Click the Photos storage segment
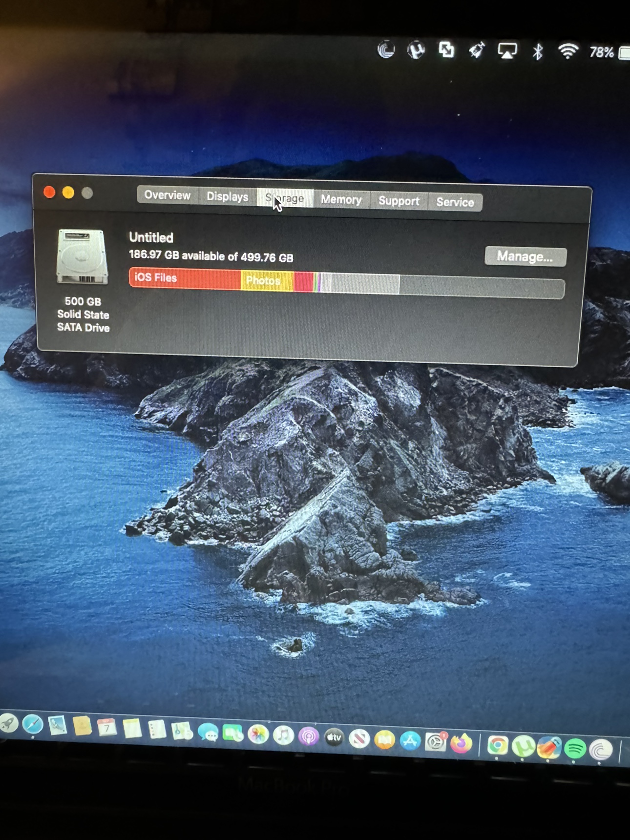Screen dimensions: 630x840 point(267,280)
